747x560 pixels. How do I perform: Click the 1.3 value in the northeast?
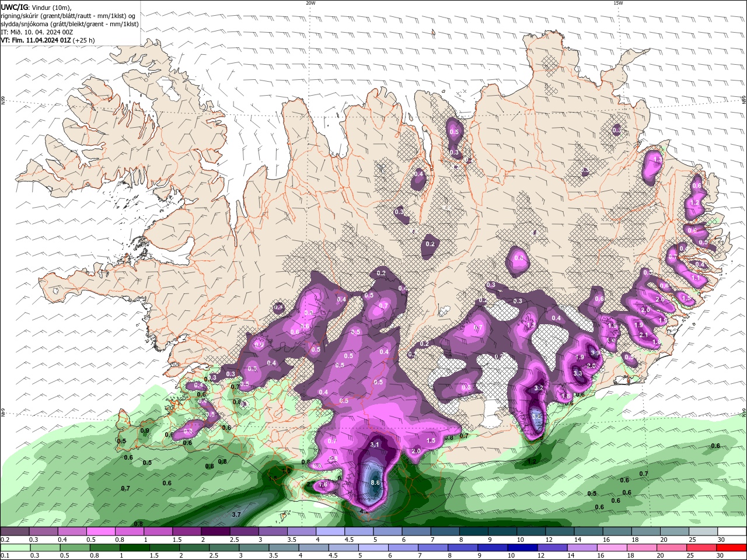658,159
